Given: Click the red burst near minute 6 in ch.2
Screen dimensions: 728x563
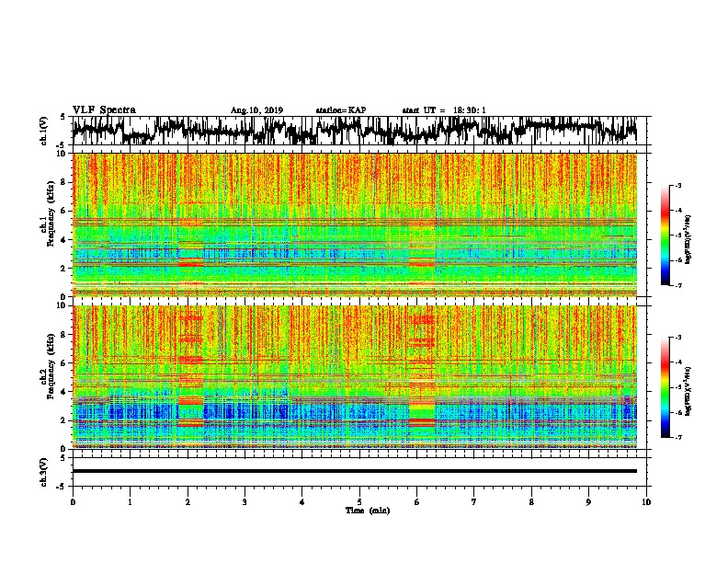Looking at the screenshot, I should [422, 371].
